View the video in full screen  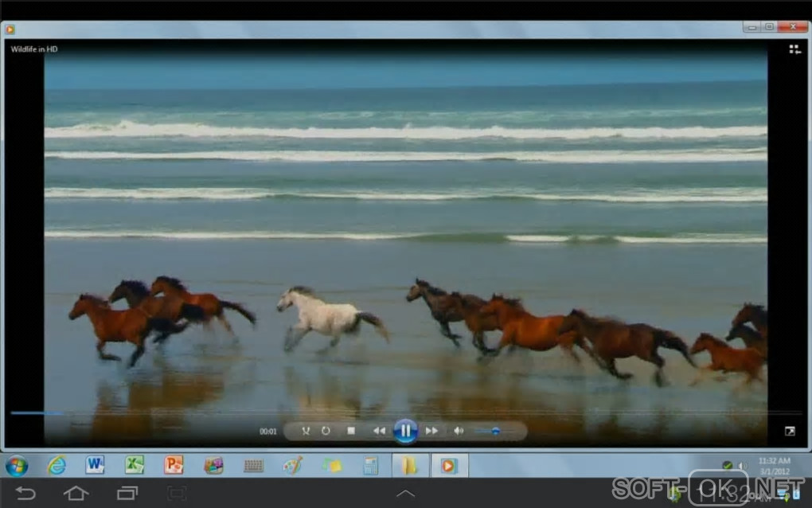pos(790,432)
